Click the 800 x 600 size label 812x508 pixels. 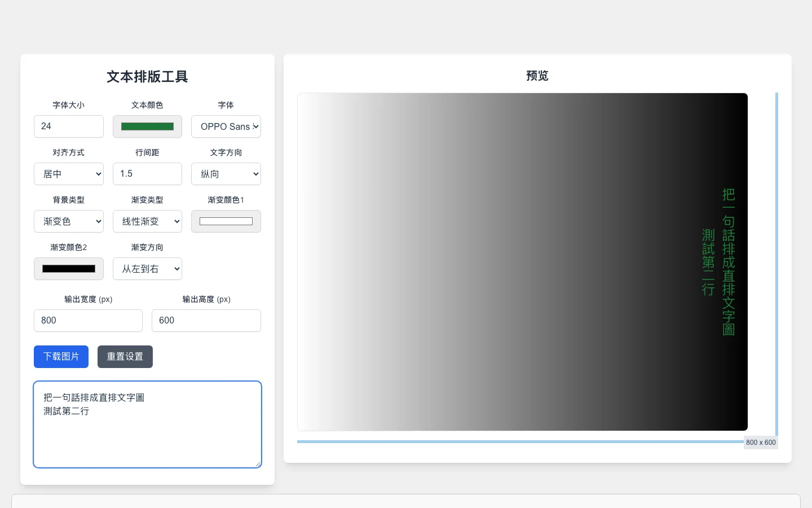click(x=761, y=443)
